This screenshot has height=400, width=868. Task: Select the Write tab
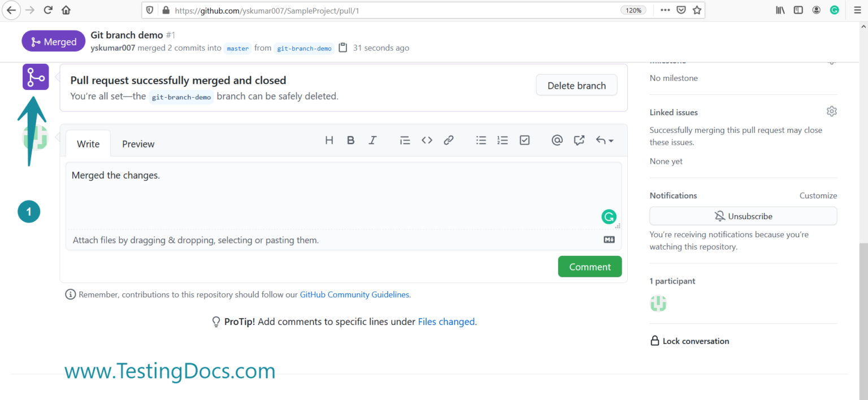point(88,144)
